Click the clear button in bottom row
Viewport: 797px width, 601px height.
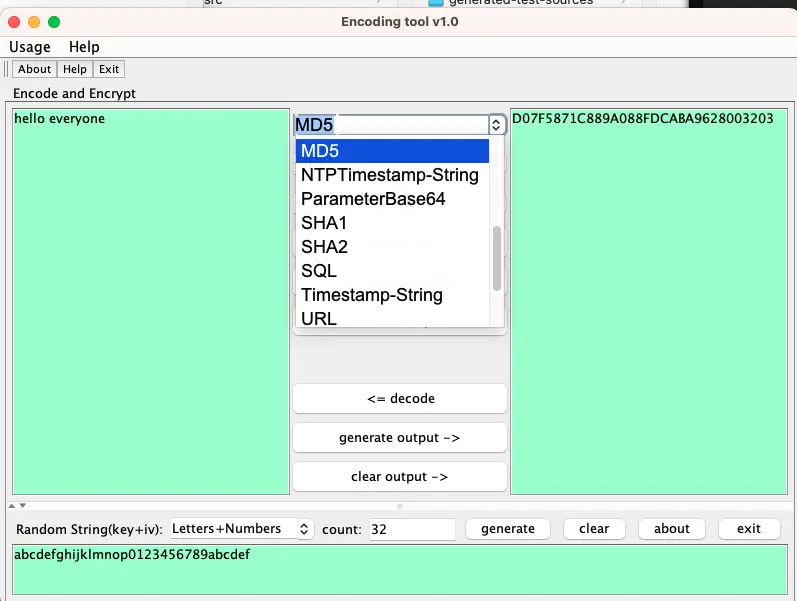(x=594, y=529)
